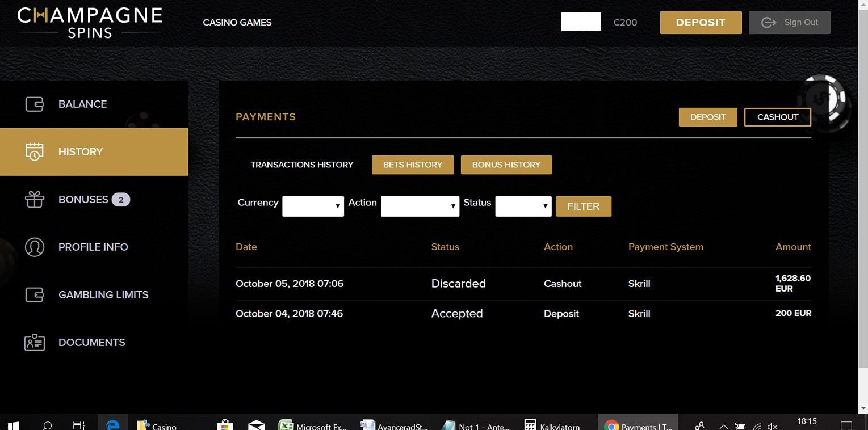
Task: Switch to Not 1 notepad window
Action: [475, 425]
